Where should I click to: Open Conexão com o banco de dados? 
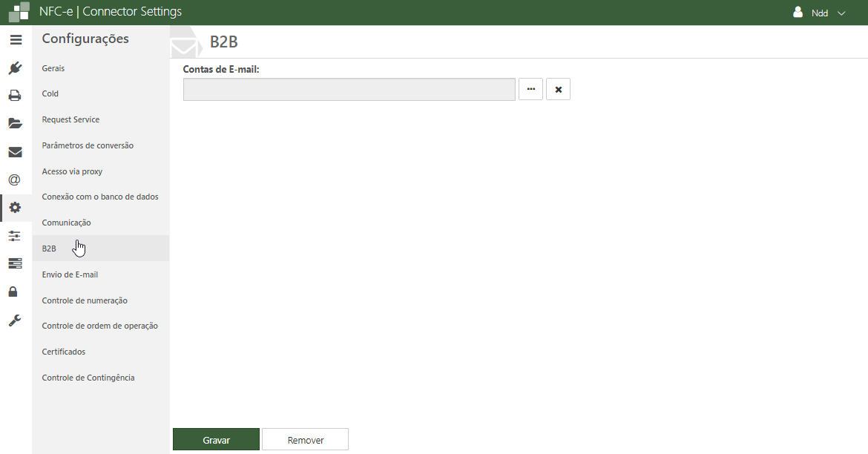coord(100,197)
